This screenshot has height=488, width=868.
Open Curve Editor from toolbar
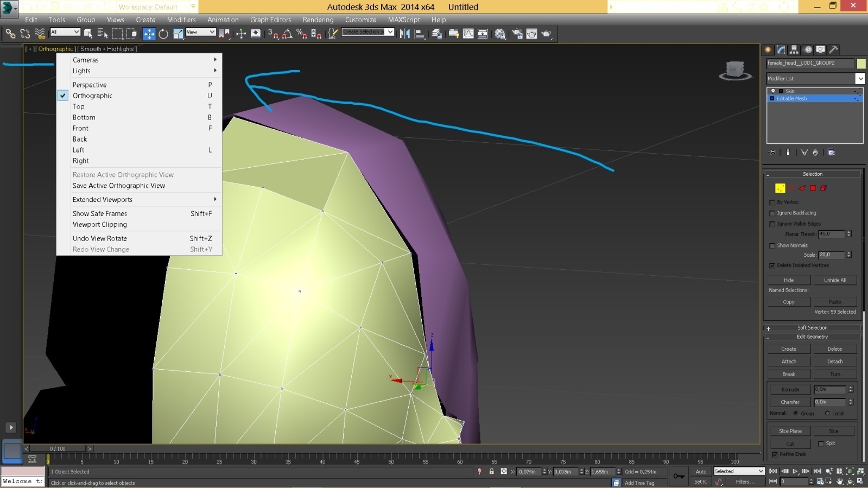point(468,34)
